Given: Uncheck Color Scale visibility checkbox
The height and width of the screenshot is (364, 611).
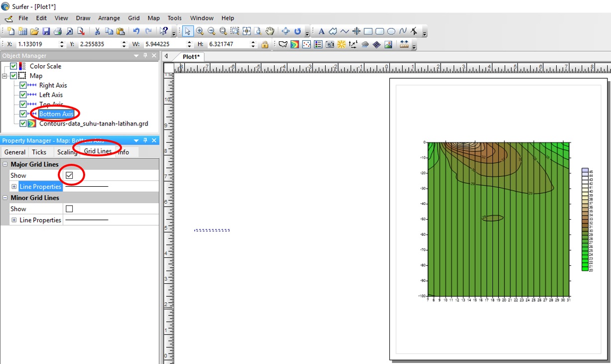Looking at the screenshot, I should click(x=13, y=66).
